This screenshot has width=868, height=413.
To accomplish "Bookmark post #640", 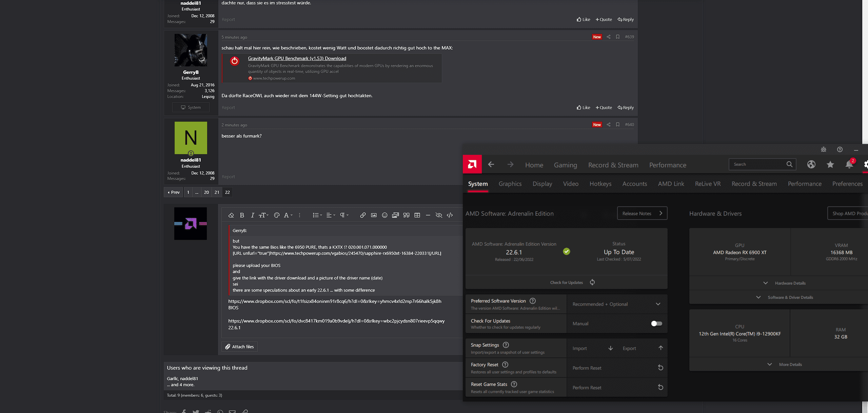I will [x=617, y=125].
